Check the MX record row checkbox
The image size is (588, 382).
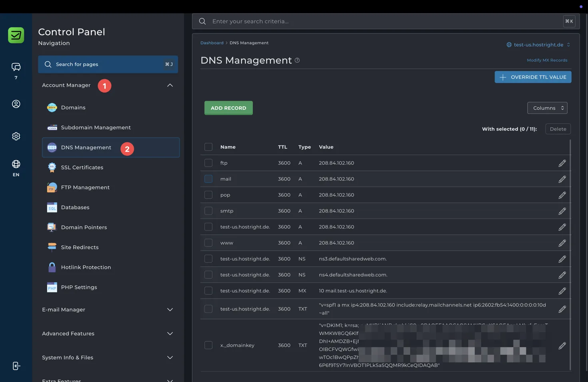[208, 291]
